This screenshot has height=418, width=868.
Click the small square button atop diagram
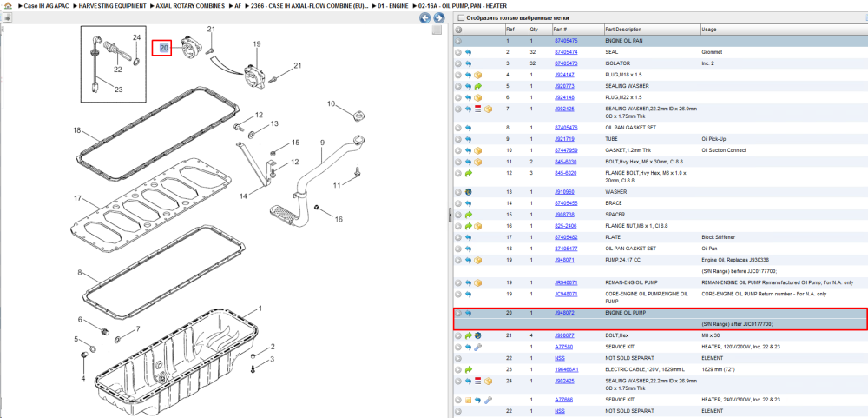point(437,30)
